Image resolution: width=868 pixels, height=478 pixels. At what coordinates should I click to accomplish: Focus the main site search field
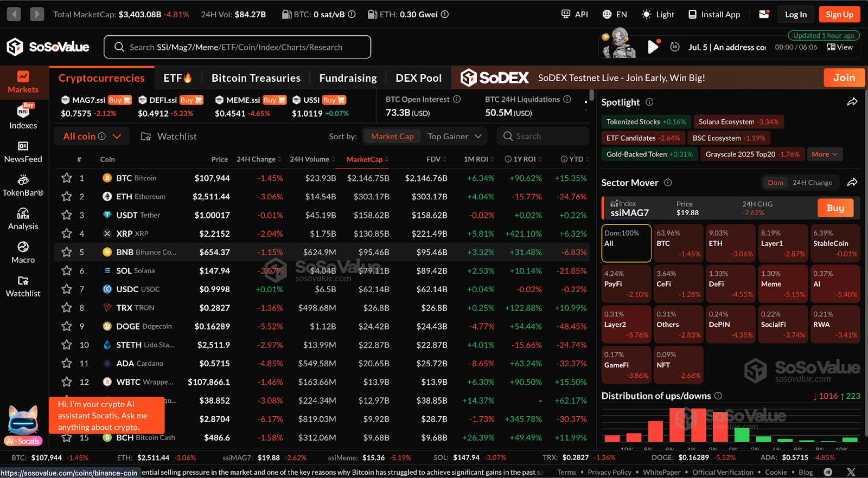pyautogui.click(x=237, y=47)
